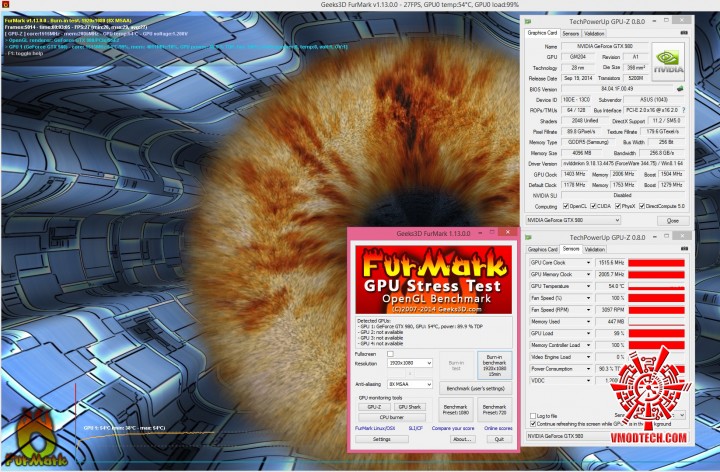720x472 pixels.
Task: Close the FurMark settings window
Action: pos(508,232)
